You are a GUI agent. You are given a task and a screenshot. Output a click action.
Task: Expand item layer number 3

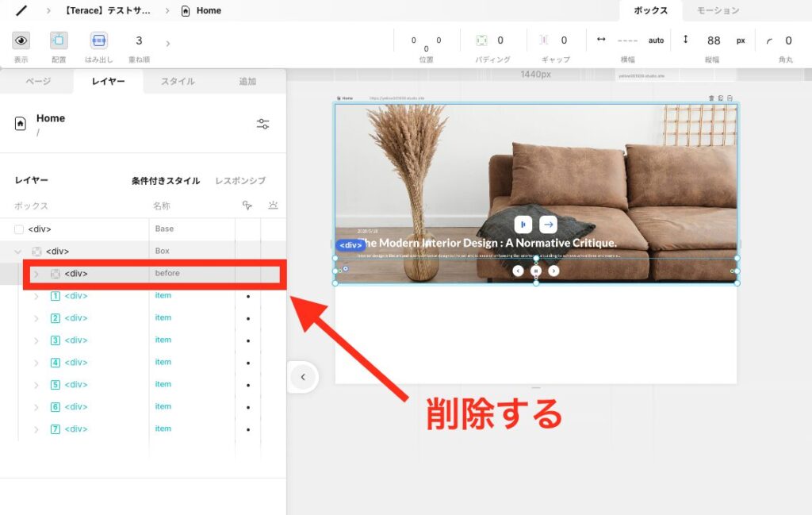(36, 340)
